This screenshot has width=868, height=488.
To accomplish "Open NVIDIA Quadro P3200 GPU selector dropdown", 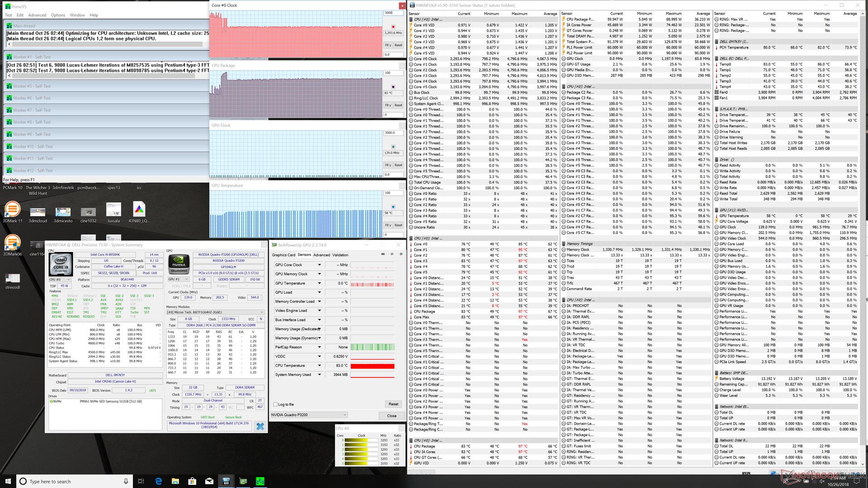I will [344, 415].
